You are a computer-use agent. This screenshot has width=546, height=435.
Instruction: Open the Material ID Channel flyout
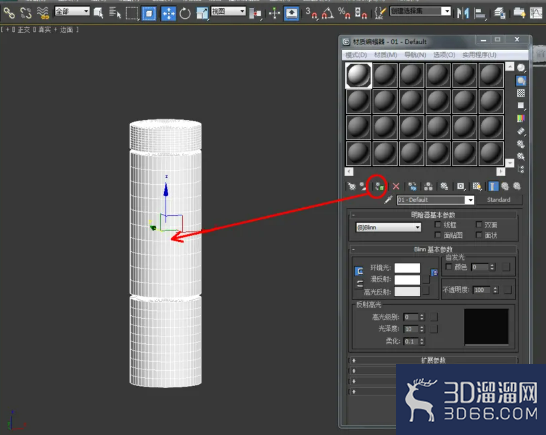coord(461,186)
